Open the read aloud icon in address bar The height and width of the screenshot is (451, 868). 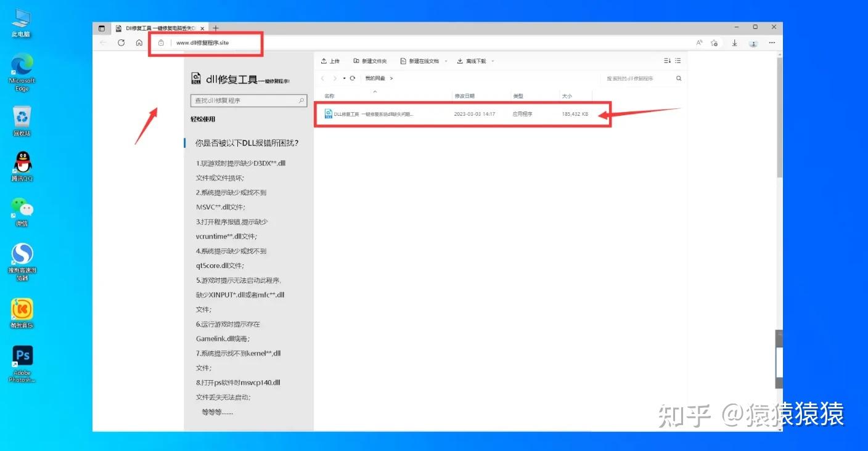699,43
